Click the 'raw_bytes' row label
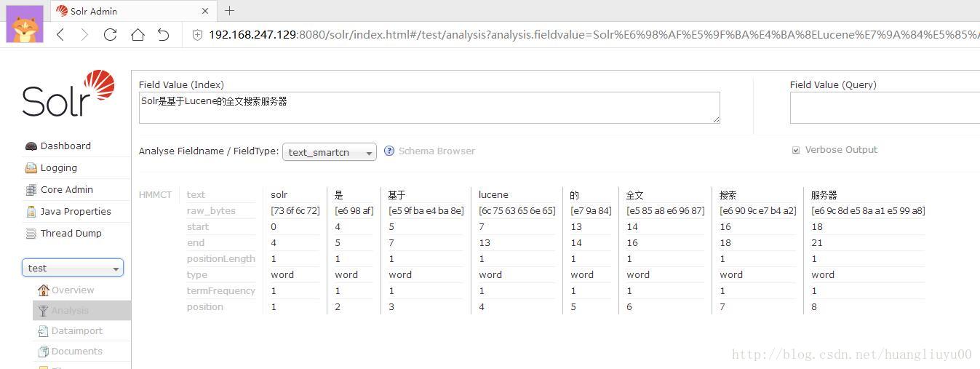This screenshot has height=369, width=980. (x=211, y=210)
